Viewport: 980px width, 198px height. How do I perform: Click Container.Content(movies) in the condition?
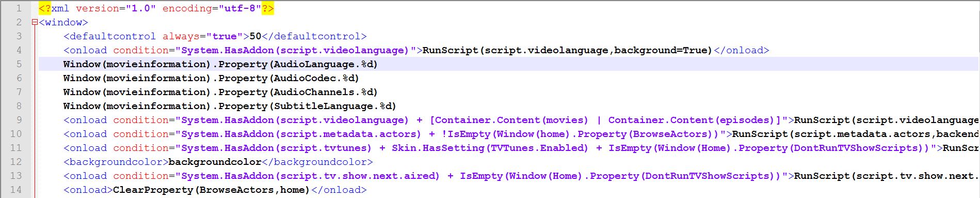pyautogui.click(x=511, y=120)
